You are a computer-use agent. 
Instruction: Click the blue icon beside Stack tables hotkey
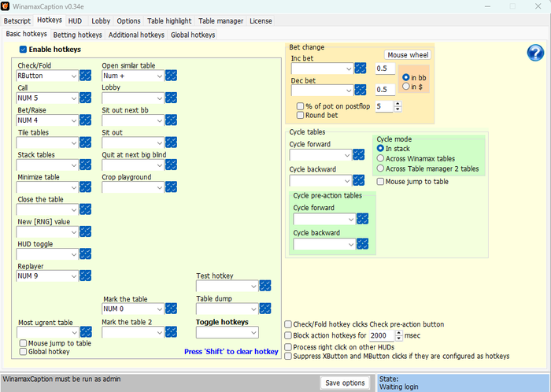[x=85, y=165]
